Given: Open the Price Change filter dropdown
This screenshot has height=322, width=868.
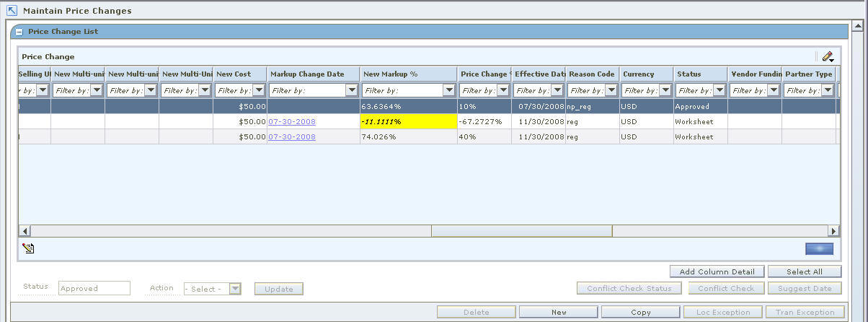Looking at the screenshot, I should (x=503, y=90).
